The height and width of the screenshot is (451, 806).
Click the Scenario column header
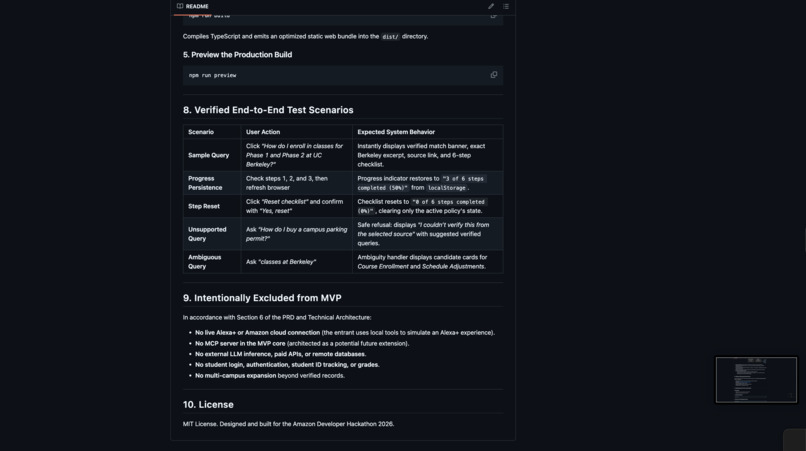coord(201,132)
